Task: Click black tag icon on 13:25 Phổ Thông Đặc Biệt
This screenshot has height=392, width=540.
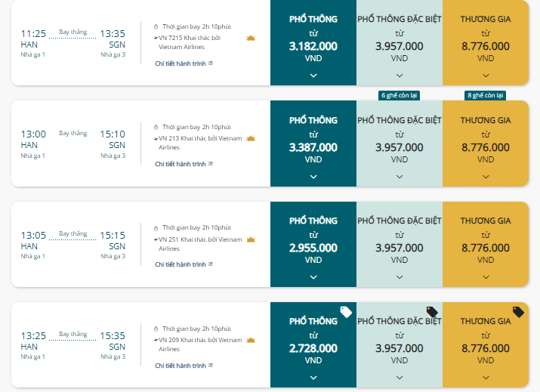Action: point(432,312)
